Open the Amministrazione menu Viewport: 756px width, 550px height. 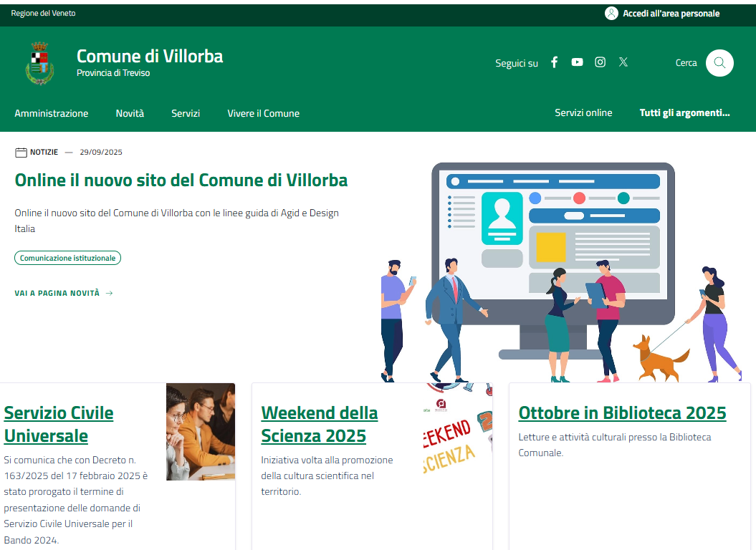pos(52,113)
